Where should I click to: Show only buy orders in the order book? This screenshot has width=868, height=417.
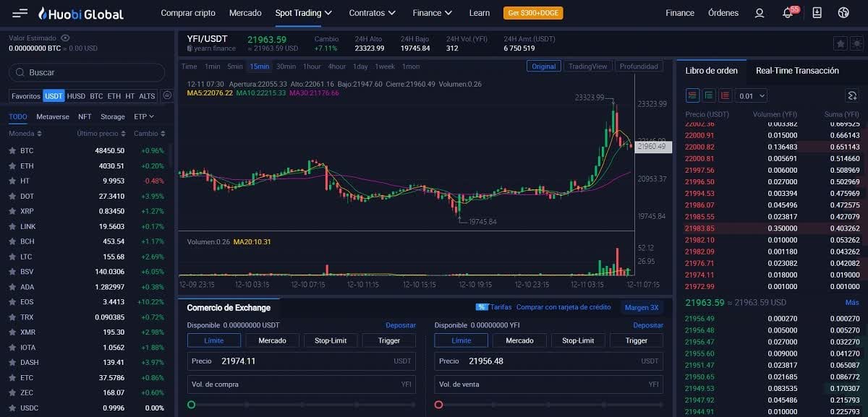pyautogui.click(x=709, y=95)
